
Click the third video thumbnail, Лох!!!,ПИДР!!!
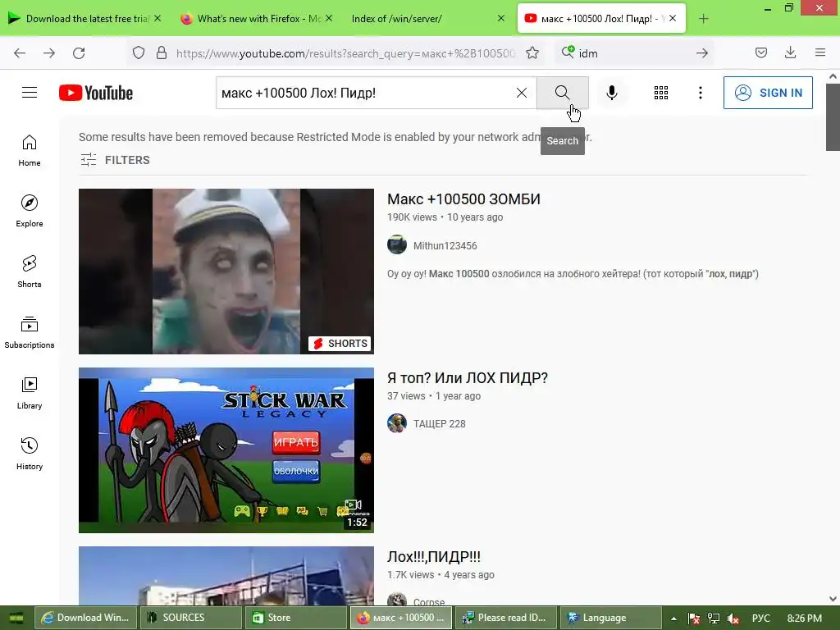point(226,576)
